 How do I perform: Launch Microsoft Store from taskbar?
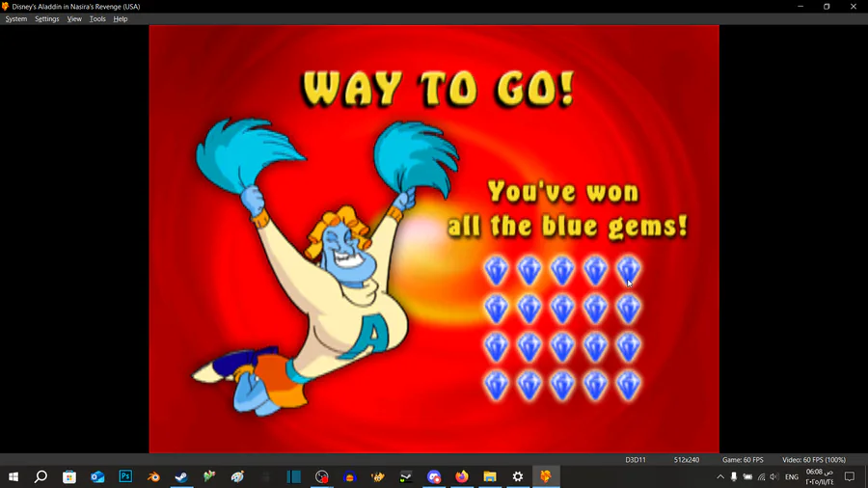coord(69,476)
